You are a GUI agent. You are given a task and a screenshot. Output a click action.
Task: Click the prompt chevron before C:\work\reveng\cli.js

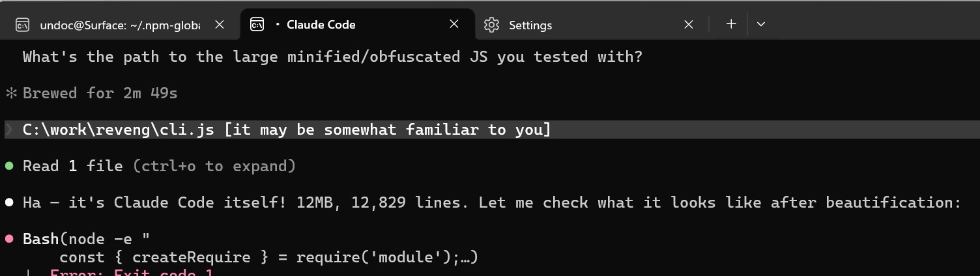(10, 130)
